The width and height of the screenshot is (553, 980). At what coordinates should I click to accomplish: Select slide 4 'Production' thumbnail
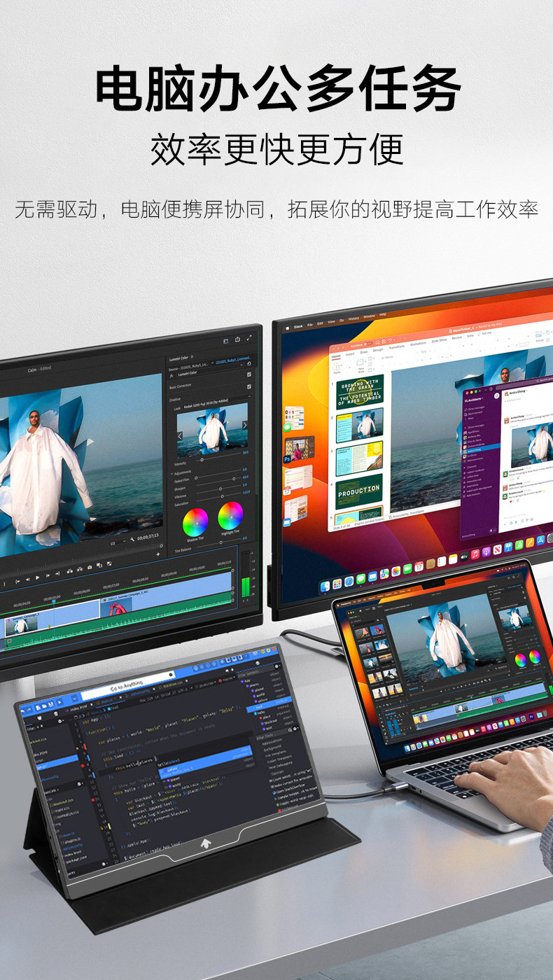coord(359,491)
